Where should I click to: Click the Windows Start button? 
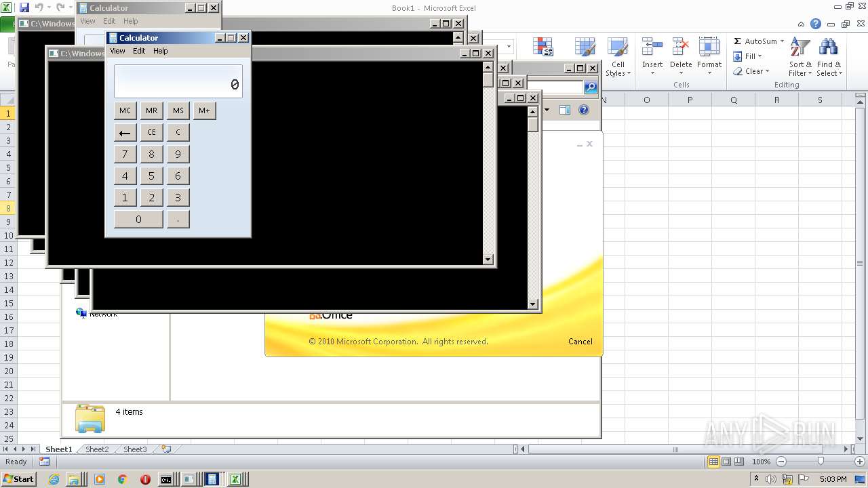pos(18,479)
